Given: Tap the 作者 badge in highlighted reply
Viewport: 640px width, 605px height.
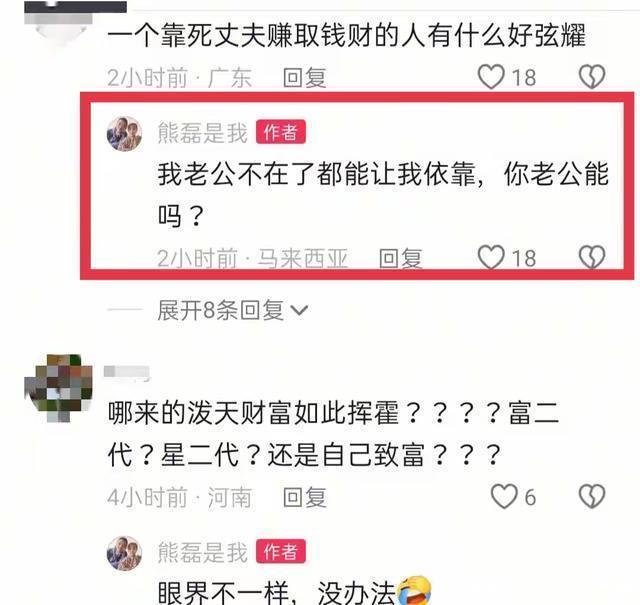Looking at the screenshot, I should pos(281,132).
